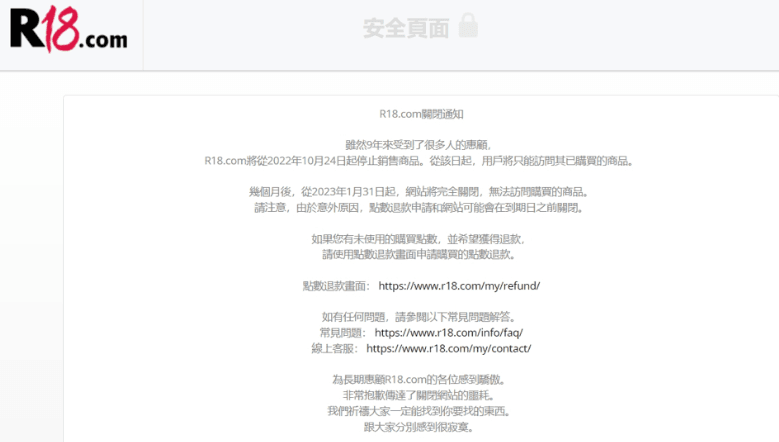Click the 點數退款畫面 label
Screen dimensions: 779x442
tap(336, 286)
